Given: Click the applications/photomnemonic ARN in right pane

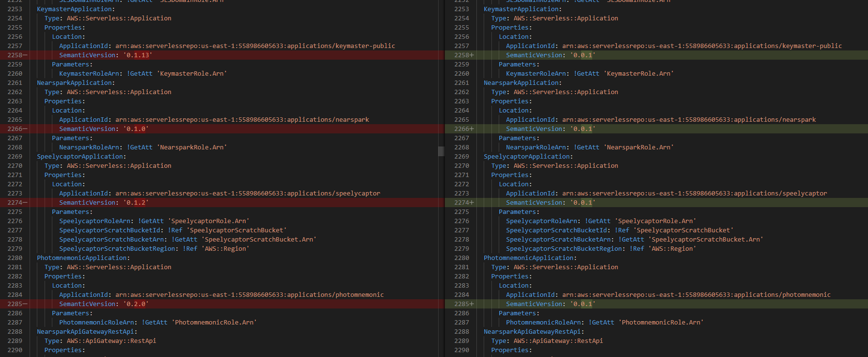Looking at the screenshot, I should pyautogui.click(x=696, y=295).
